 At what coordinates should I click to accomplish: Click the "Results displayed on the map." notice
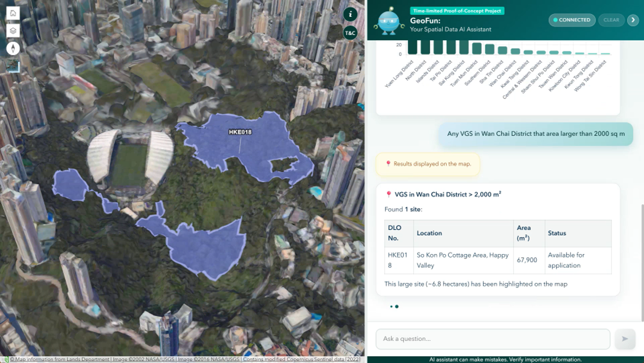428,164
